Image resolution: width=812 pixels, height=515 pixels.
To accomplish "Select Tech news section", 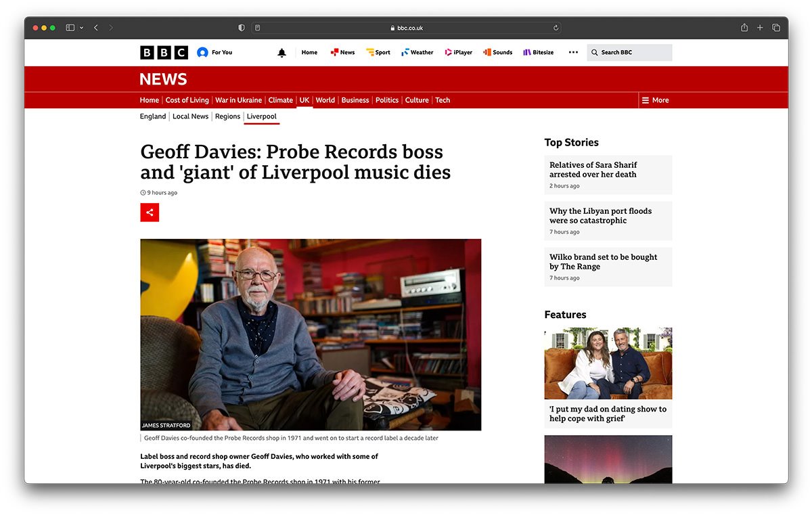I will tap(443, 100).
